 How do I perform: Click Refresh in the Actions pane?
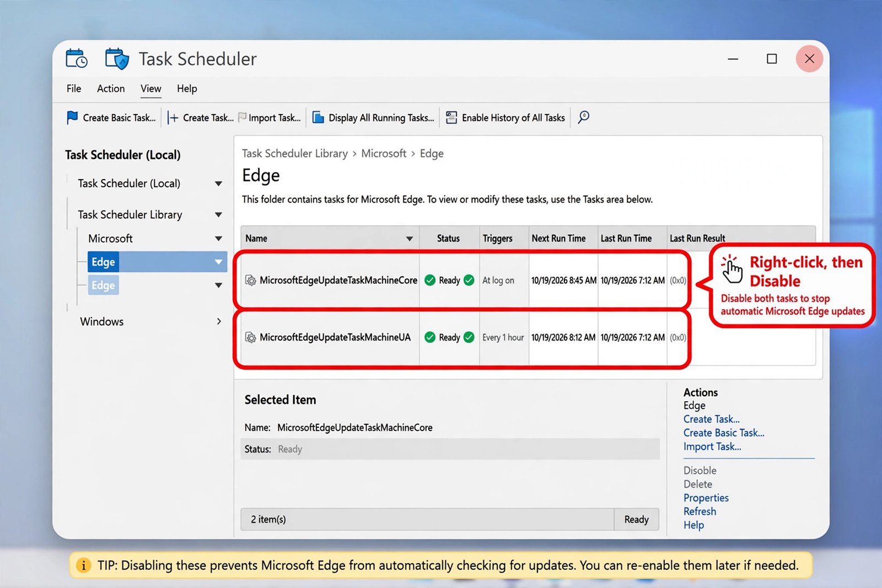[700, 512]
